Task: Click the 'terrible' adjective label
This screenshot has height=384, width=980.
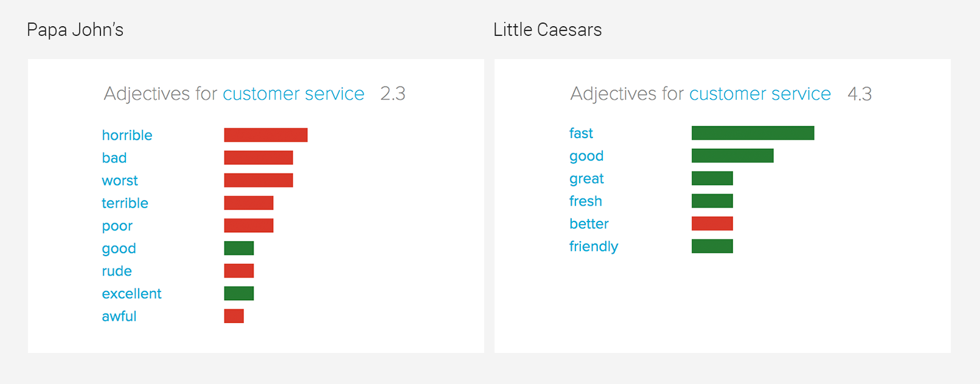Action: 125,203
